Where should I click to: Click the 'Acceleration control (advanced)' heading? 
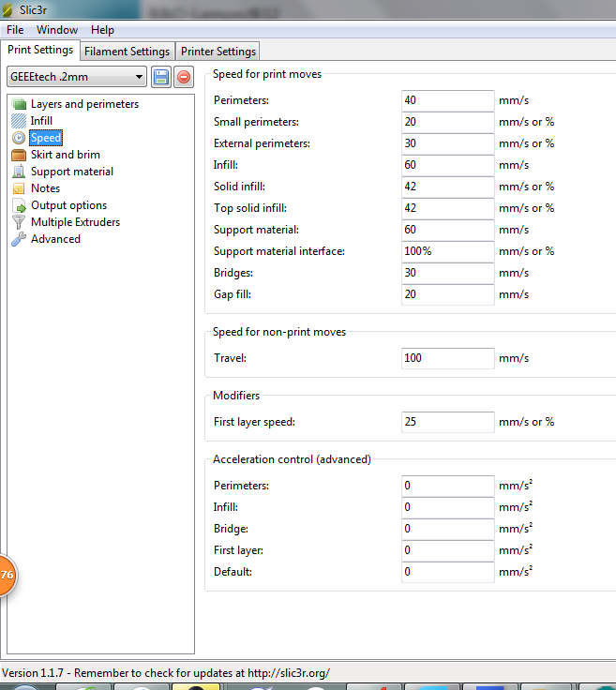pyautogui.click(x=292, y=459)
